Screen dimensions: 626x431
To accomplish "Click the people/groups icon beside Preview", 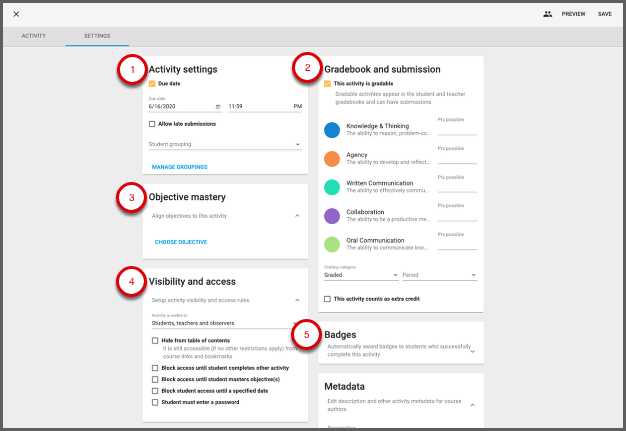I will (x=547, y=14).
